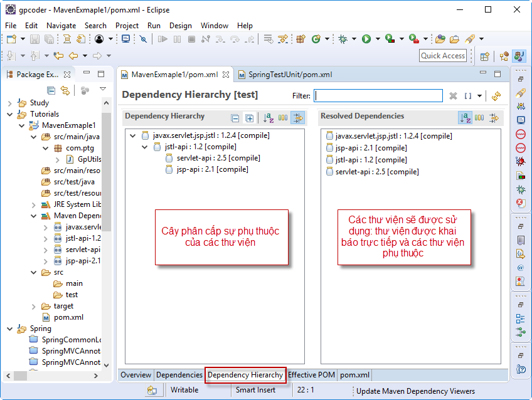Expand the Study project node

(9, 103)
